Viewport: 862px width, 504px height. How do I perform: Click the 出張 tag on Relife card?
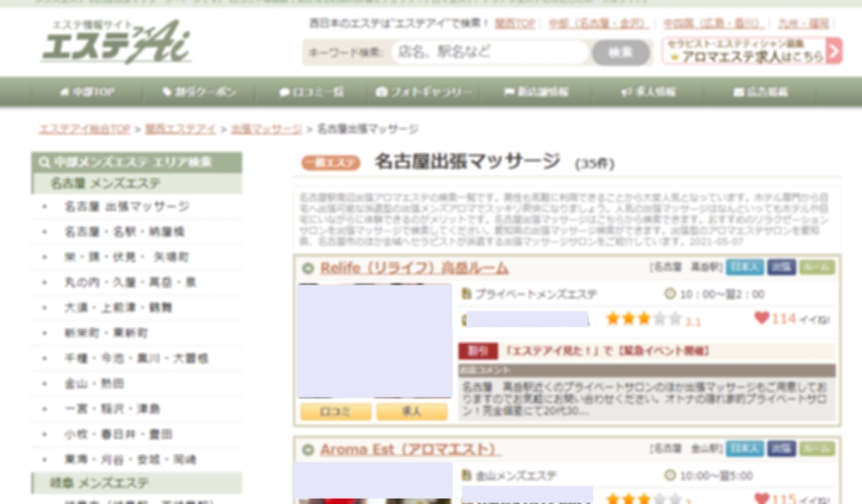click(781, 267)
